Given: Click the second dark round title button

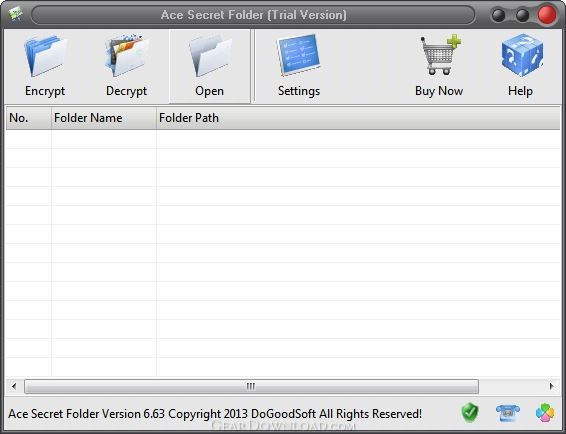Looking at the screenshot, I should 522,16.
